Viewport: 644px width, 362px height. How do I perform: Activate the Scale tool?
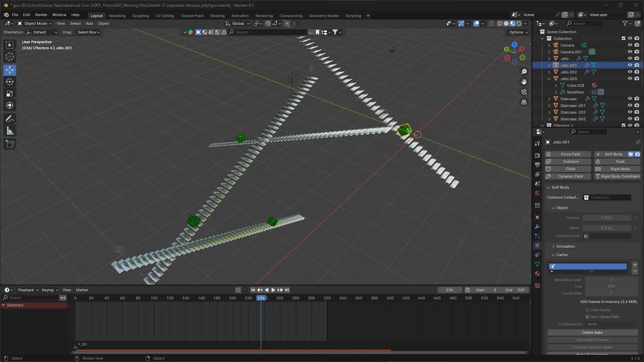pyautogui.click(x=10, y=94)
